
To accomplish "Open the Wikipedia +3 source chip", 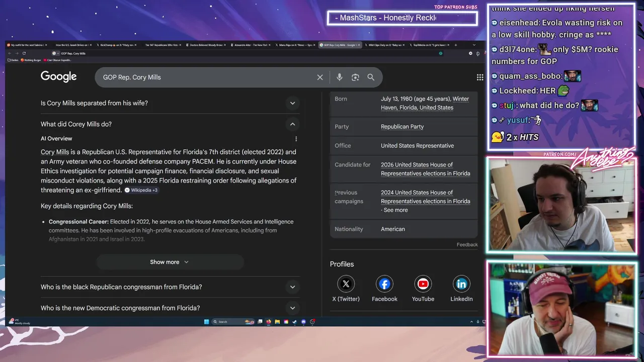I will pos(141,190).
